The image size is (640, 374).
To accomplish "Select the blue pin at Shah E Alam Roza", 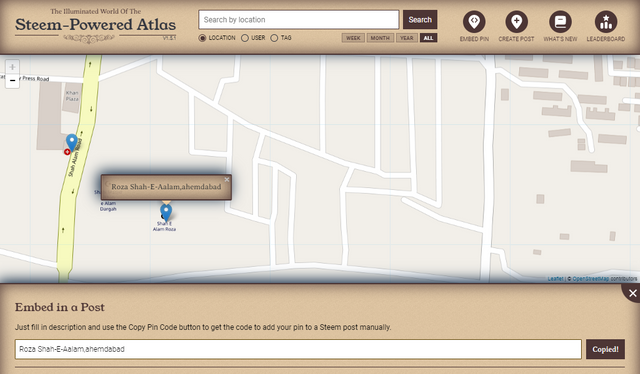I will pyautogui.click(x=166, y=212).
